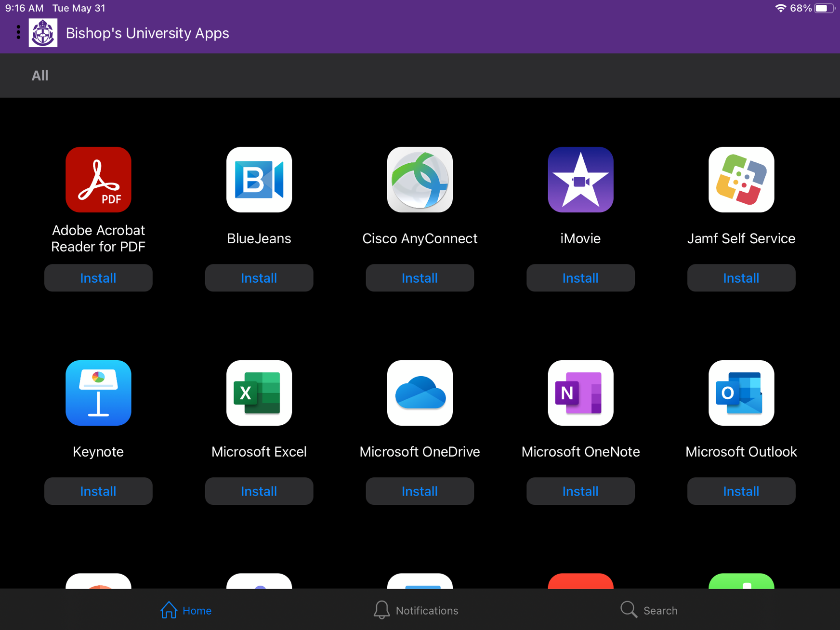
Task: Tap the Keynote app icon
Action: click(x=98, y=393)
